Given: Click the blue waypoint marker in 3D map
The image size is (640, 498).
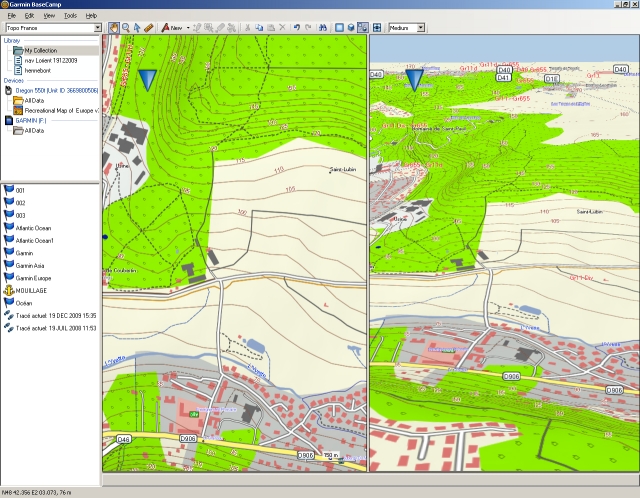Looking at the screenshot, I should tap(414, 80).
